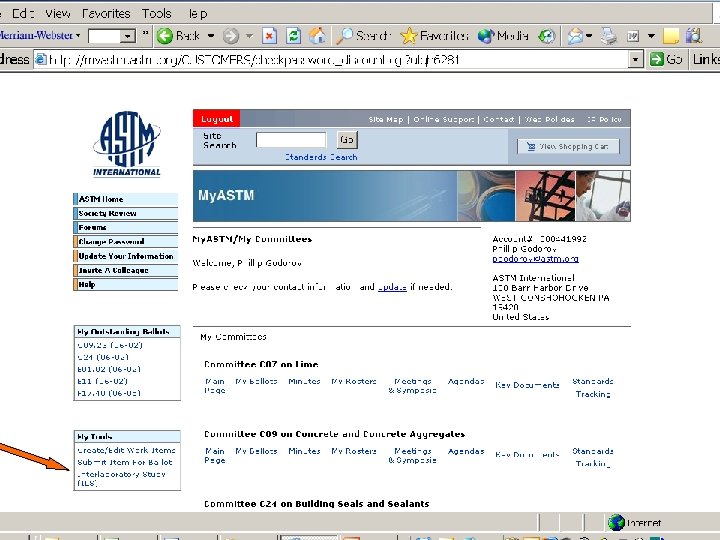
Task: Click the Print toolbar icon
Action: click(609, 36)
